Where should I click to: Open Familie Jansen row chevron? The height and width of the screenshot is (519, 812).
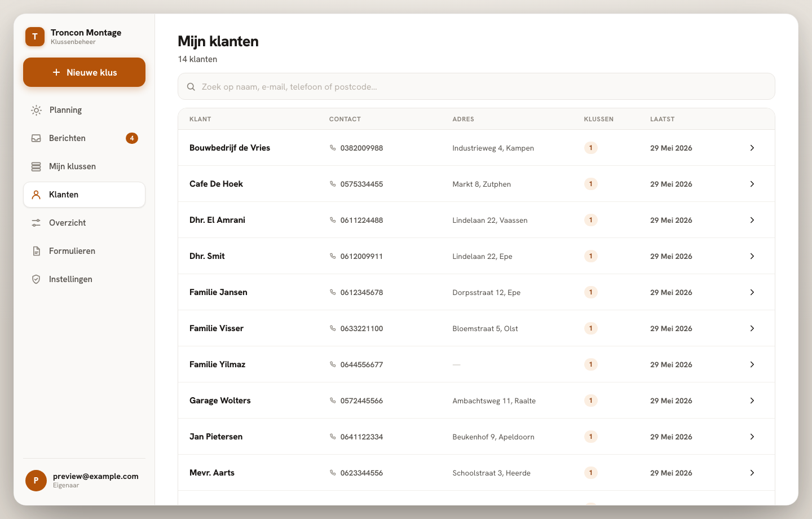point(752,292)
